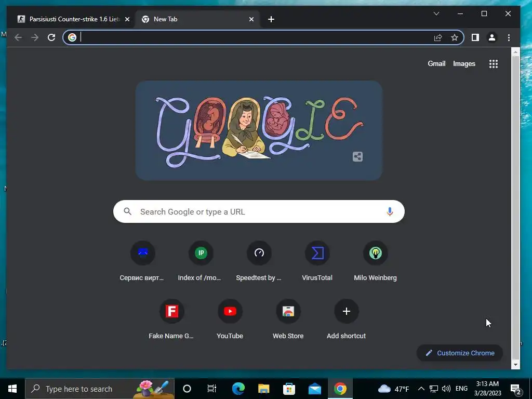Screen dimensions: 532x399
Task: Reload the page with the refresh icon
Action: [x=51, y=37]
